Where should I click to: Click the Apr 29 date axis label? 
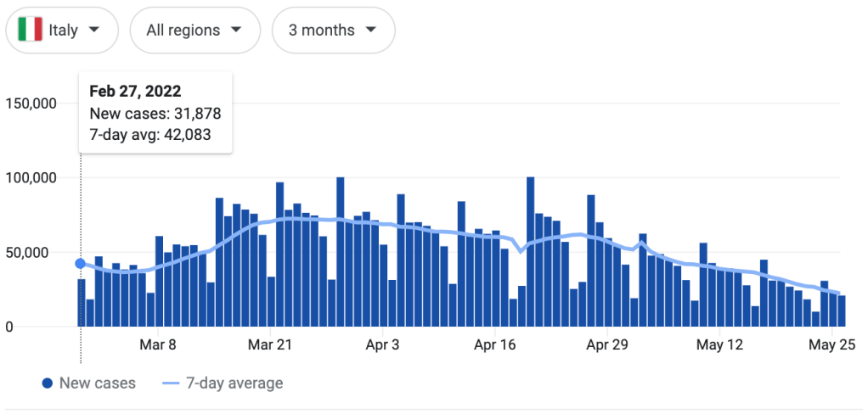tap(607, 344)
